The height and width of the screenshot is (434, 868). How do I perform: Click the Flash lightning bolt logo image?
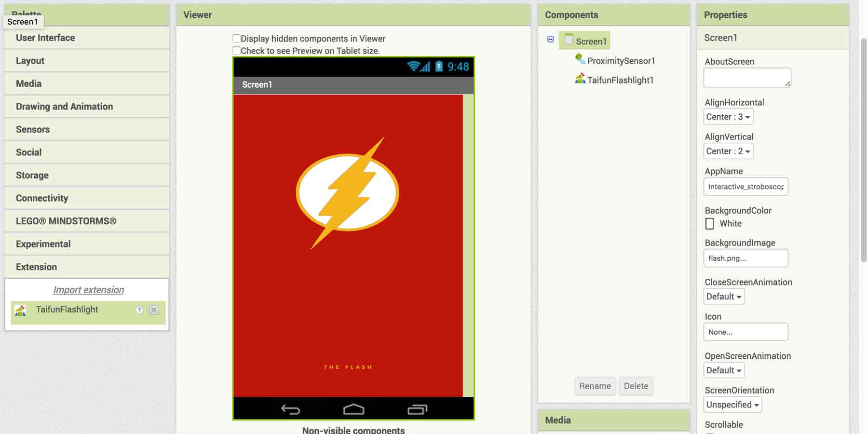347,192
